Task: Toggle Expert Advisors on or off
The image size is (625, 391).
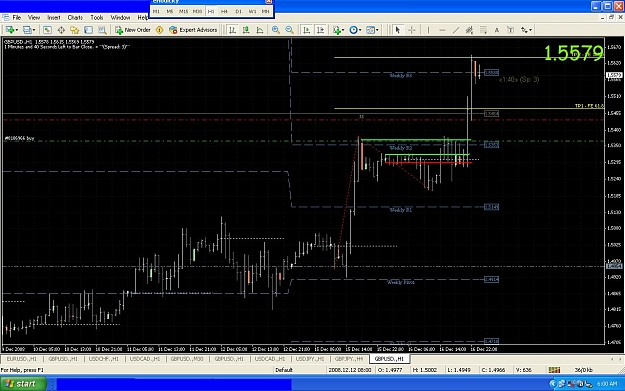Action: (x=193, y=30)
